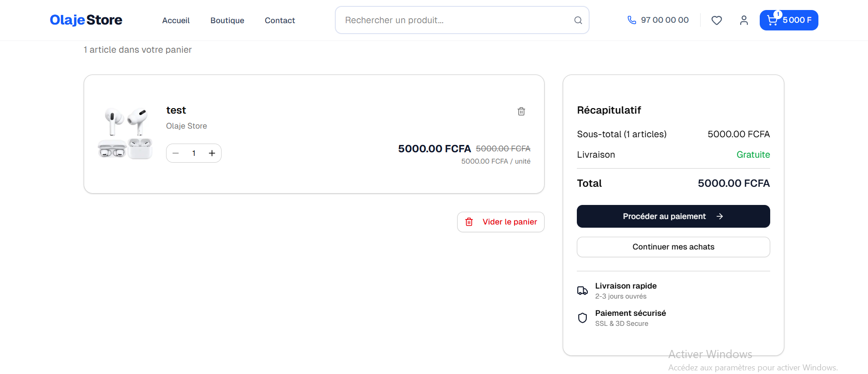Click Procéder au paiement button
The height and width of the screenshot is (374, 868).
[x=673, y=216]
